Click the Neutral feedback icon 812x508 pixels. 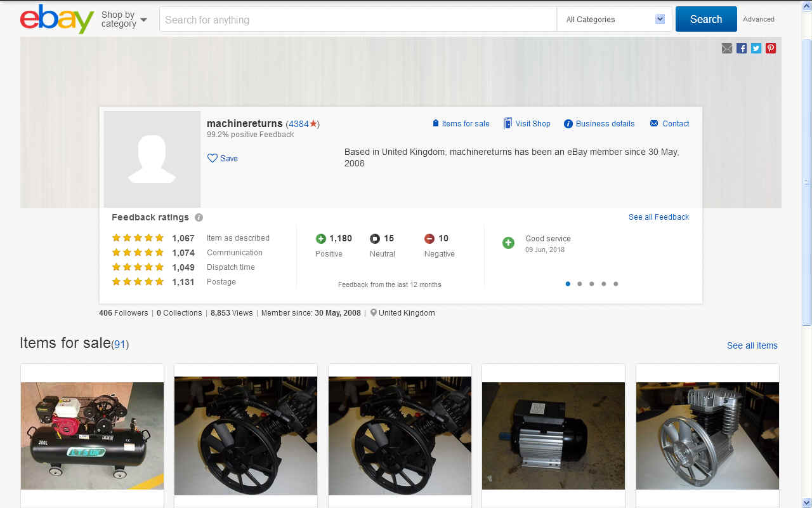tap(375, 239)
